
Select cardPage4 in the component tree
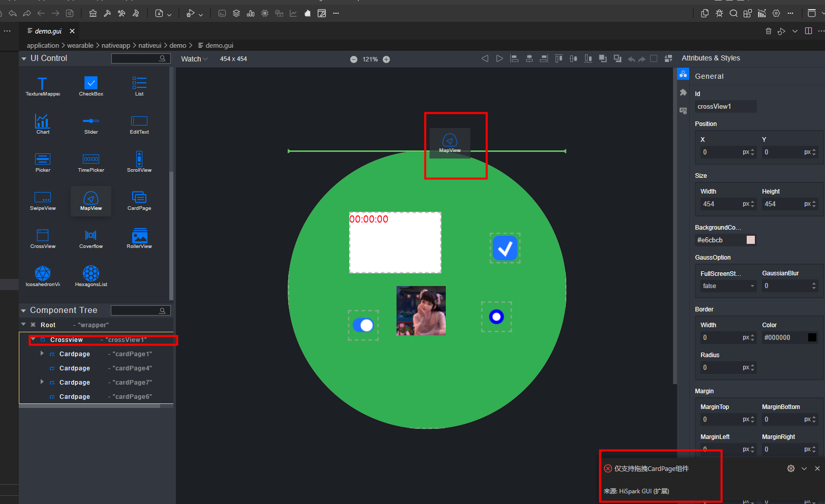tap(75, 368)
